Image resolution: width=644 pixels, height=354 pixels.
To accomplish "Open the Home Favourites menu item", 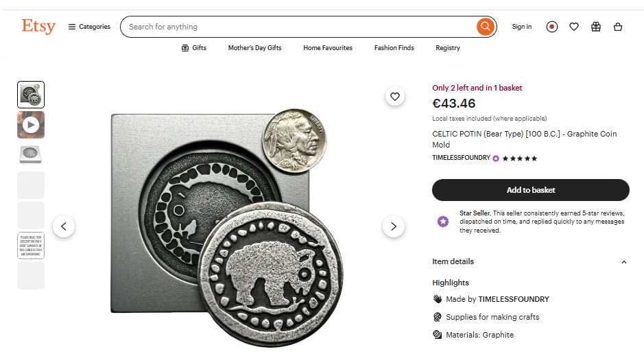I will coord(328,47).
